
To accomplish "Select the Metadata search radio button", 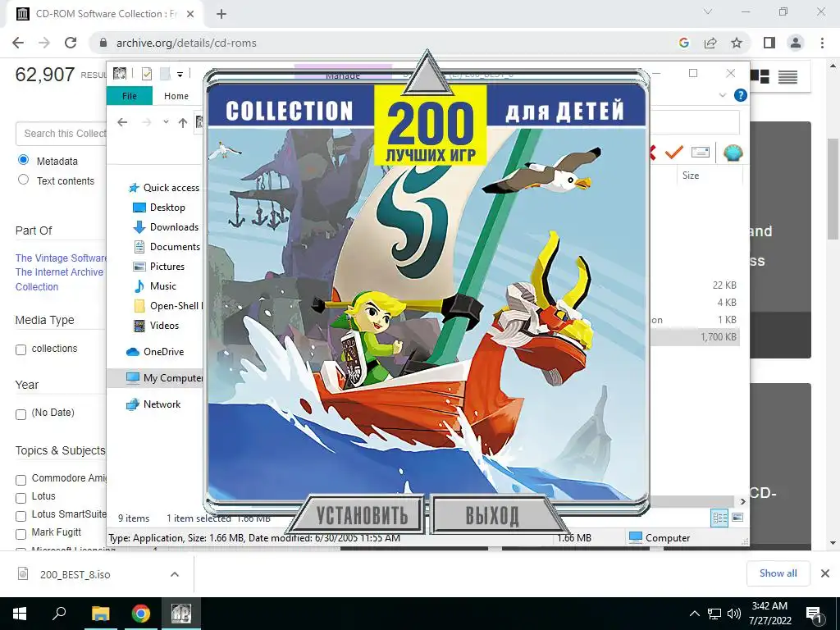I will pos(23,160).
